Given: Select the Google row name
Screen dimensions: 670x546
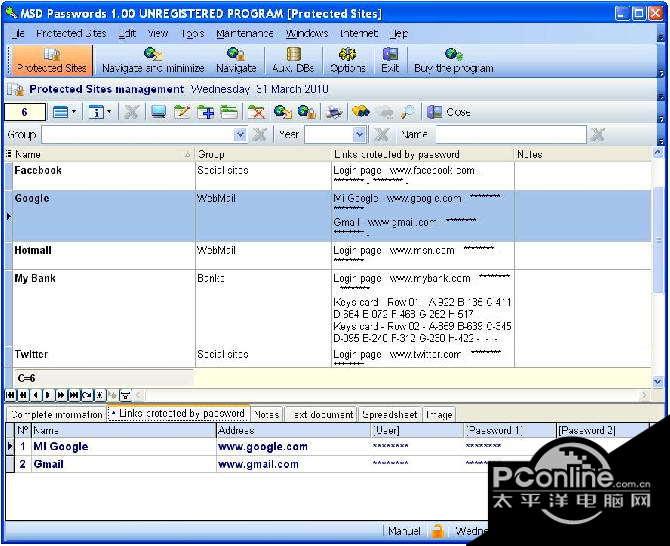Looking at the screenshot, I should click(x=32, y=199).
